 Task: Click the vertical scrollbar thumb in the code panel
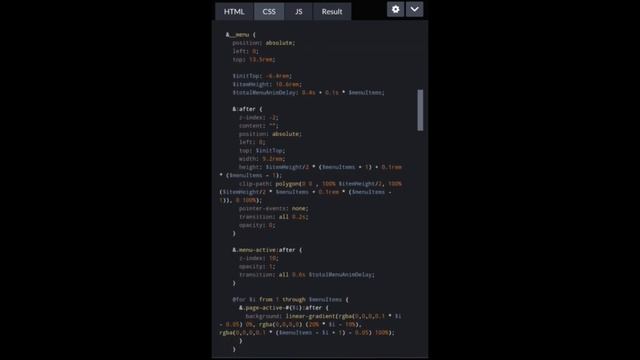pos(420,110)
